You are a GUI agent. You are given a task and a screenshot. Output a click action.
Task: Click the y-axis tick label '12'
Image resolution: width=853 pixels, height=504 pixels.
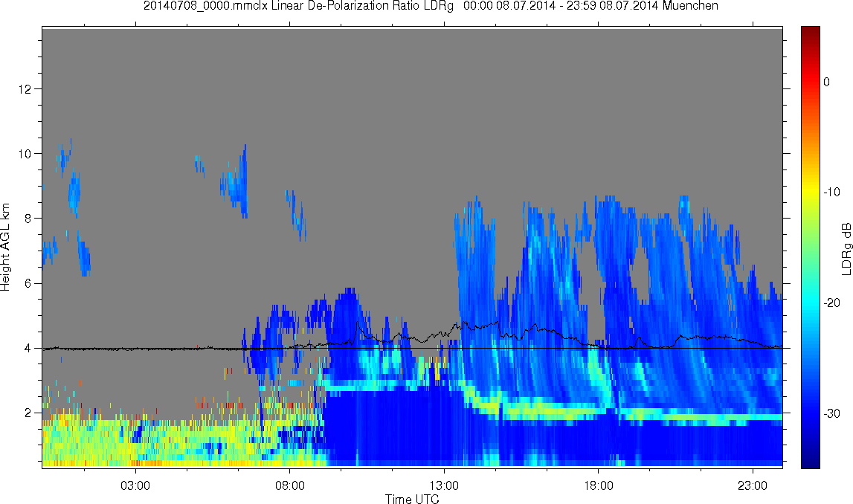click(x=24, y=89)
